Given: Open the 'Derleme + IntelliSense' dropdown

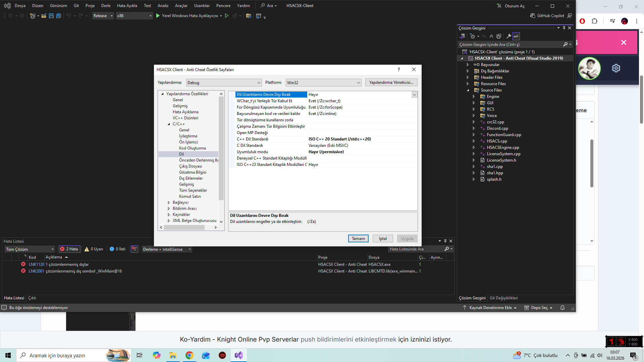Looking at the screenshot, I should 167,249.
